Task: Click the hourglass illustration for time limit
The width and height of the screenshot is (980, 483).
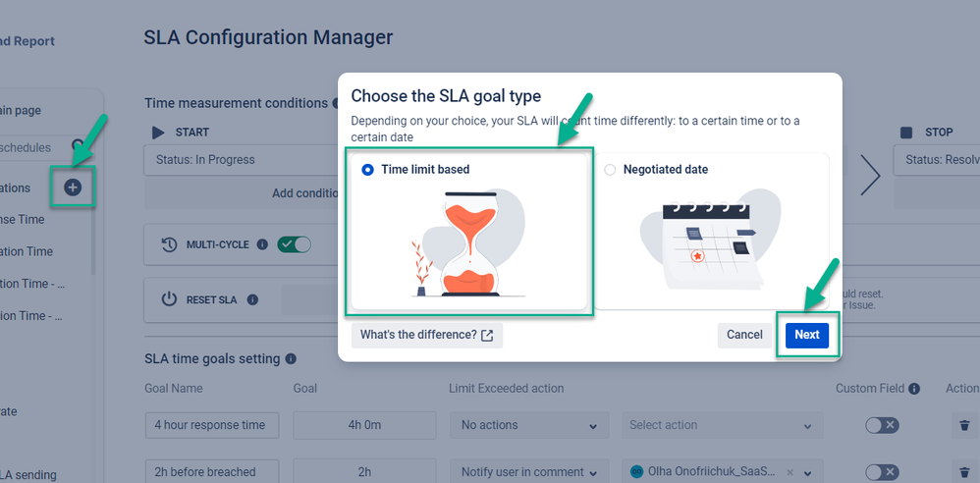Action: [x=467, y=242]
